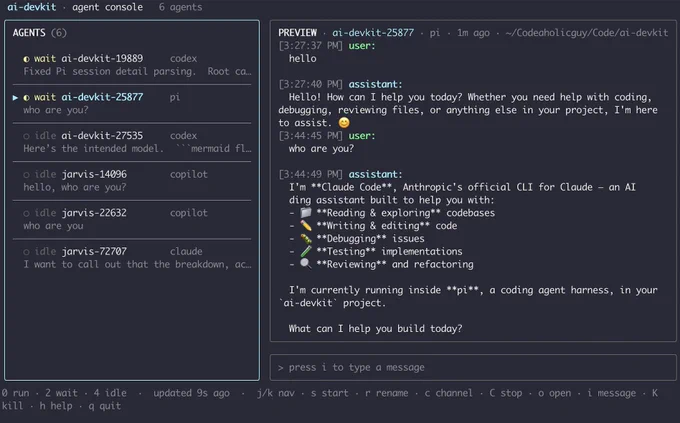Click 'o open' shortcut hint
This screenshot has width=680, height=423.
tap(555, 393)
